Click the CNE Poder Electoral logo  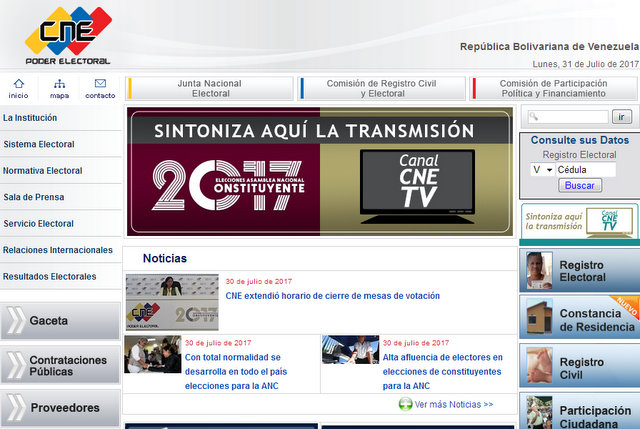68,36
